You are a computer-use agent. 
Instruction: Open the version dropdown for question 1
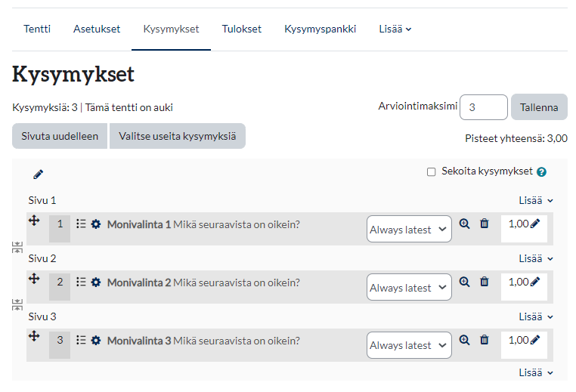(409, 229)
